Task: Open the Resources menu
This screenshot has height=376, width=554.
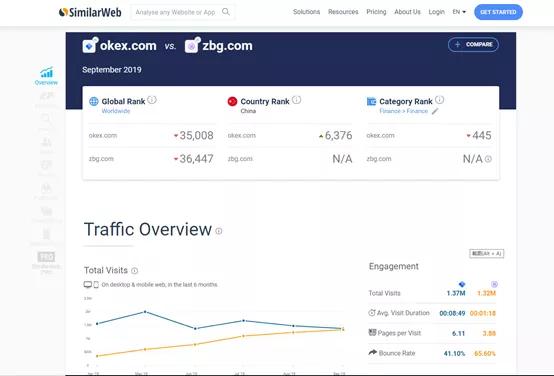Action: click(x=343, y=12)
